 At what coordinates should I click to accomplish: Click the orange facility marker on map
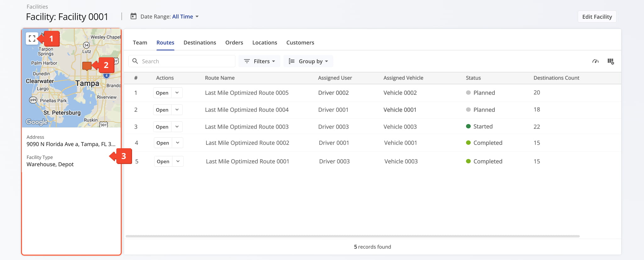pyautogui.click(x=87, y=66)
